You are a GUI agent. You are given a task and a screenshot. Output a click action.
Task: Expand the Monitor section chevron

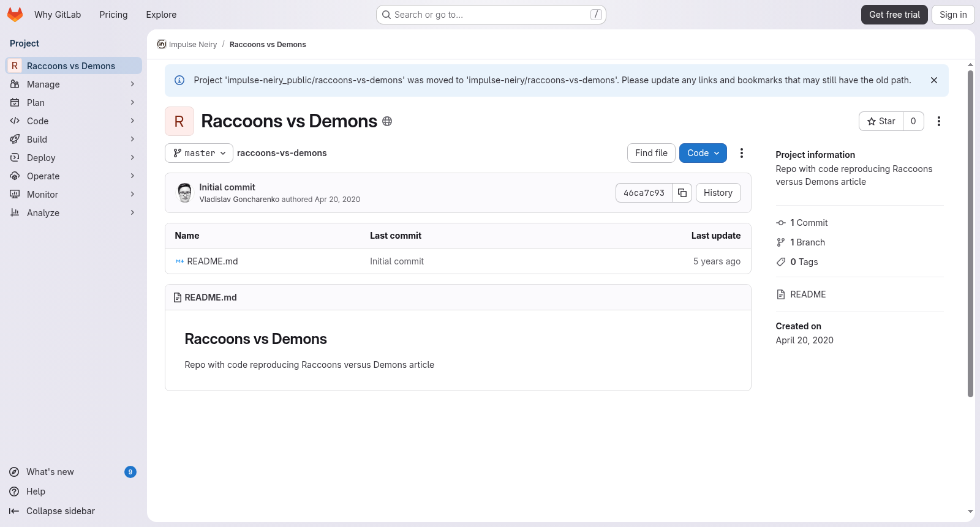[132, 195]
